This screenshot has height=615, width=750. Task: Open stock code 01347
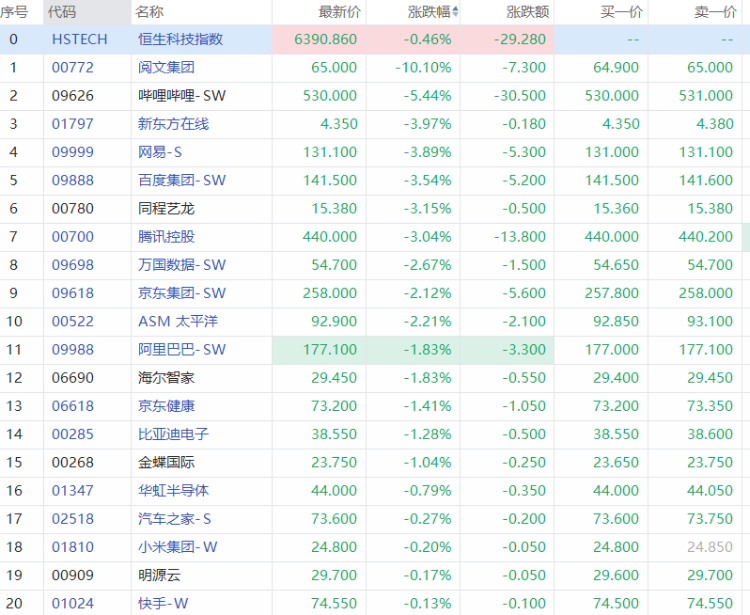73,491
